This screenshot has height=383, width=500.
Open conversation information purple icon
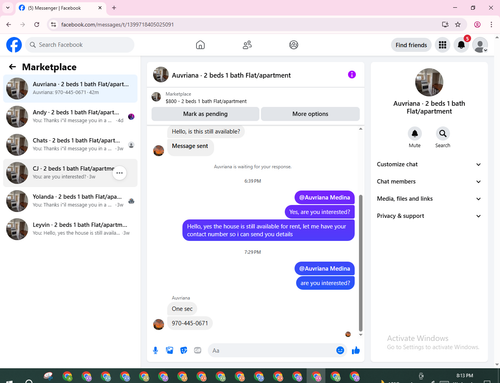352,75
